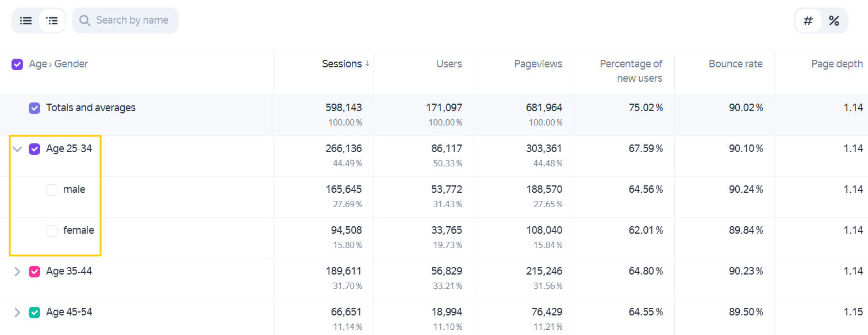
Task: Click the Sessions sort arrow
Action: (367, 64)
